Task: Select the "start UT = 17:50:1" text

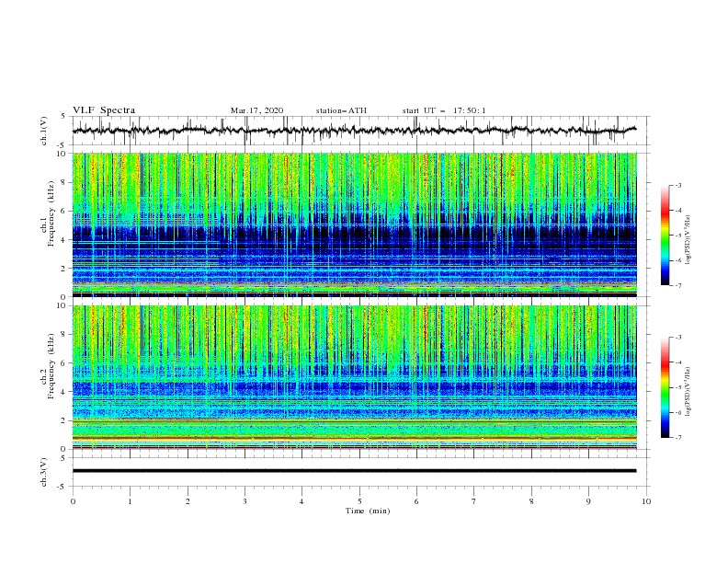Action: 444,110
